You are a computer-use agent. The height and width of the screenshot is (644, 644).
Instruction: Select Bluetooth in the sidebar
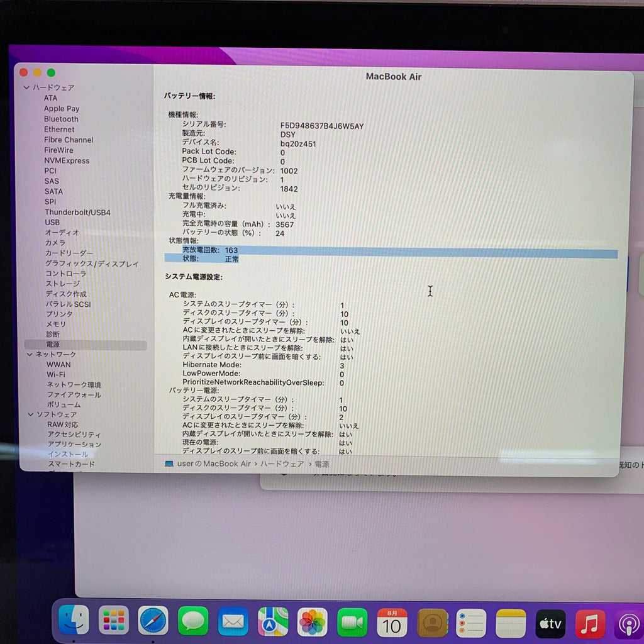[61, 119]
